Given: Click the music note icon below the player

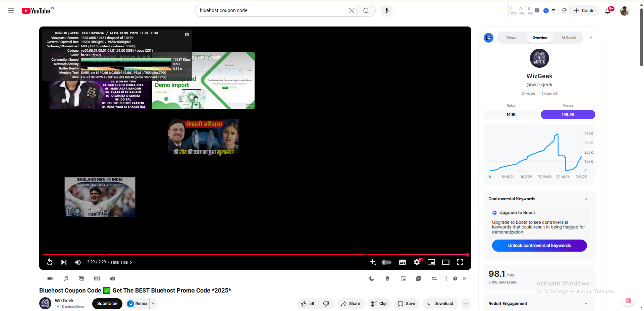Looking at the screenshot, I should pos(66,278).
